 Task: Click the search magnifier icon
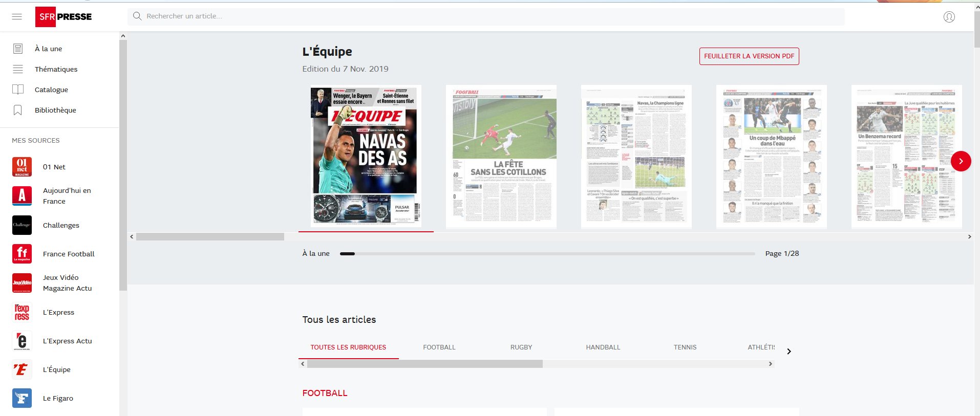click(x=137, y=16)
